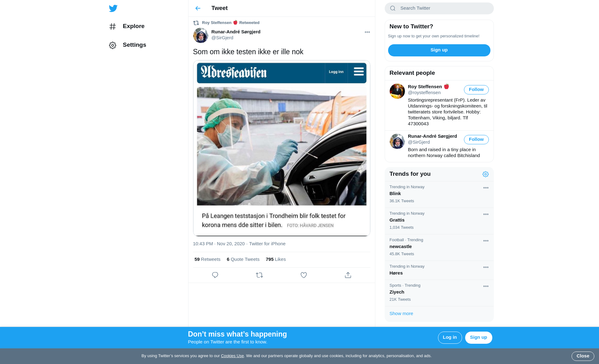Open more options for the Blink trend
Image resolution: width=599 pixels, height=364 pixels.
coord(486,188)
